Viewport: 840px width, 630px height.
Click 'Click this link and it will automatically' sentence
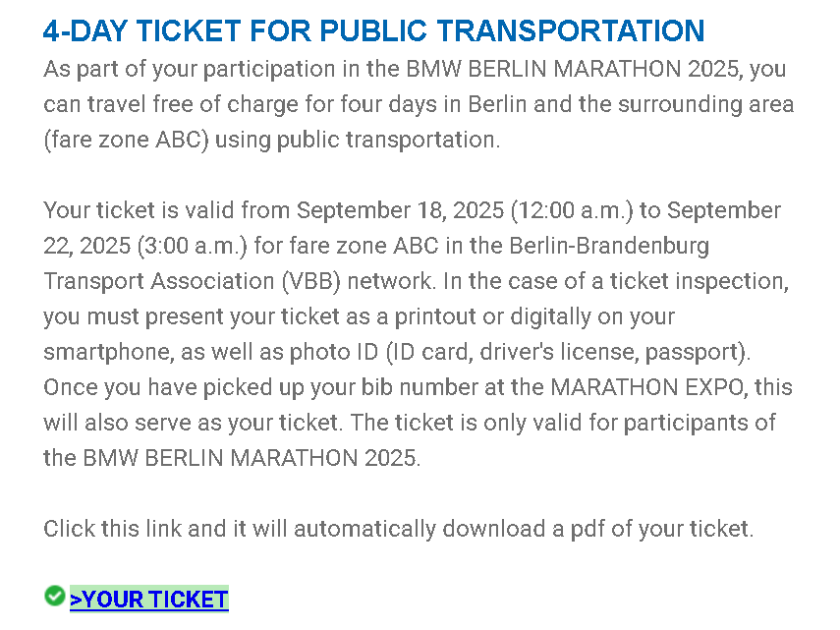(240, 529)
